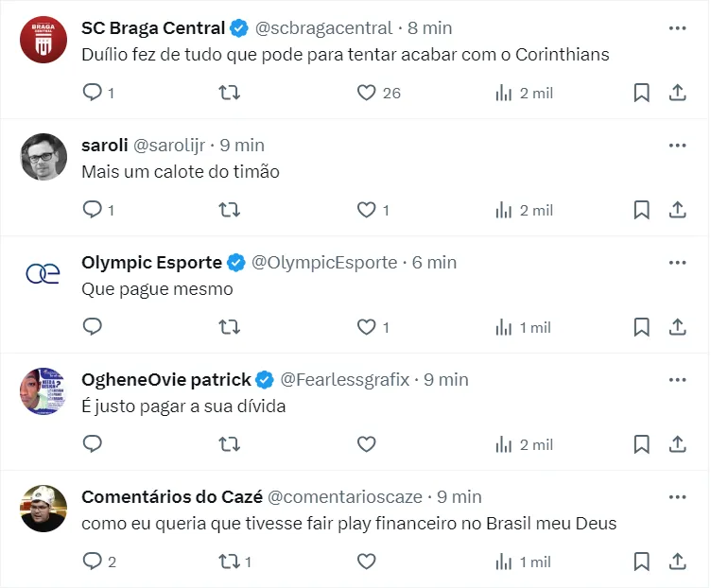711x588 pixels.
Task: Share the Comentários do Cazé tweet
Action: [x=677, y=562]
